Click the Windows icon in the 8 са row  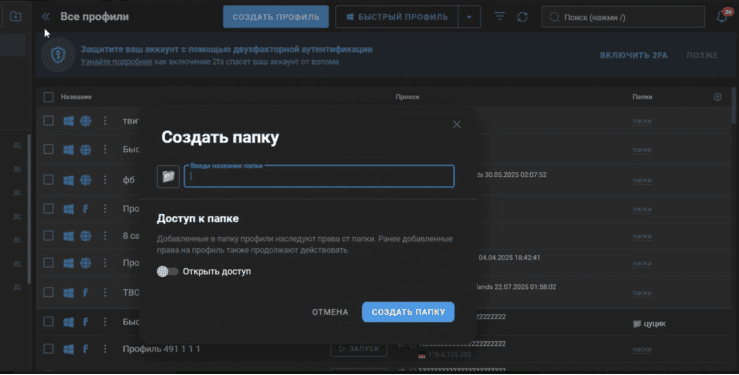click(x=68, y=236)
